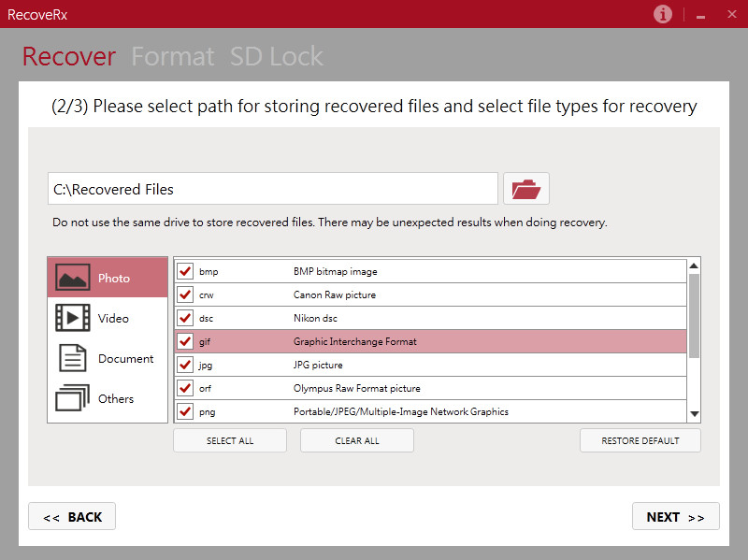Click the recovery path input field
This screenshot has width=748, height=560.
tap(272, 189)
